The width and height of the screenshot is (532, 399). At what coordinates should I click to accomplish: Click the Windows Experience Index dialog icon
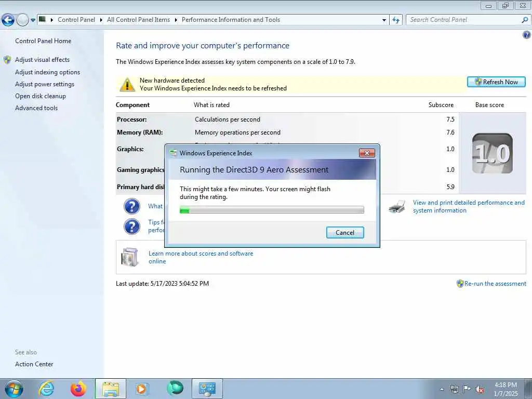click(x=173, y=153)
